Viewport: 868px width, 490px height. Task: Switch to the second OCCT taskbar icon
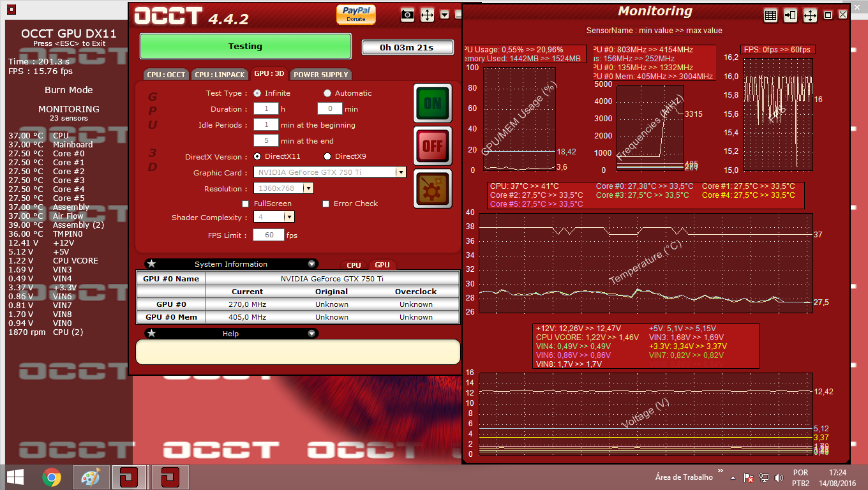(170, 477)
